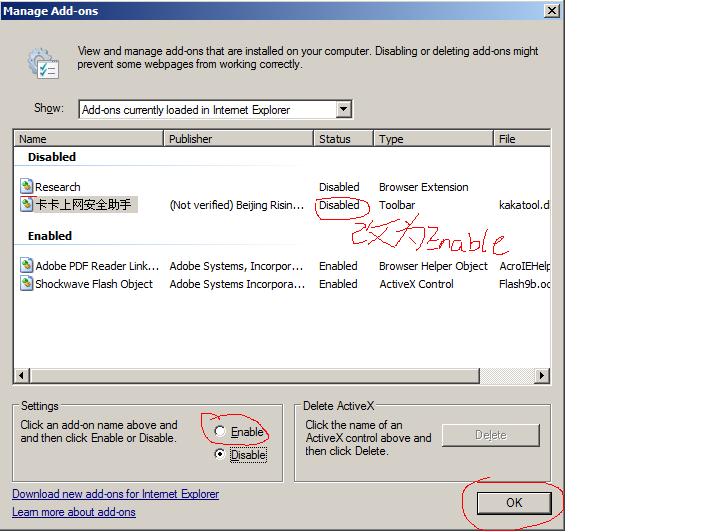Image resolution: width=720 pixels, height=532 pixels.
Task: Open Learn more about add-ons link
Action: tap(74, 512)
